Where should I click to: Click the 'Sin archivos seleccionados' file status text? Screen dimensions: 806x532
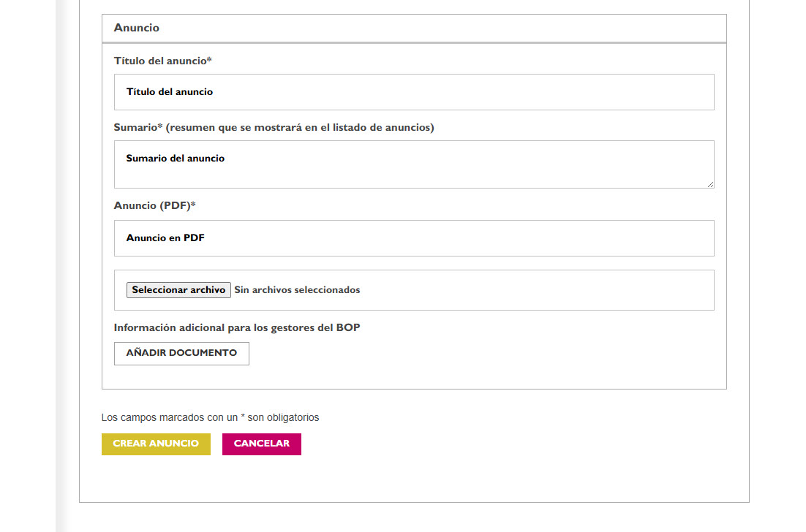coord(297,290)
